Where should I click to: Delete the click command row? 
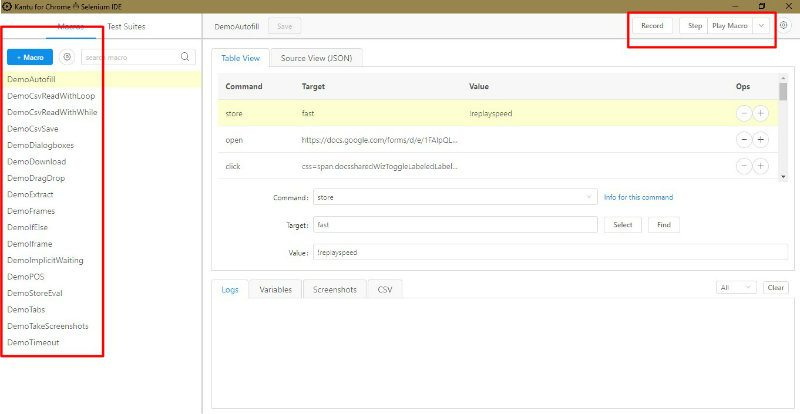744,166
